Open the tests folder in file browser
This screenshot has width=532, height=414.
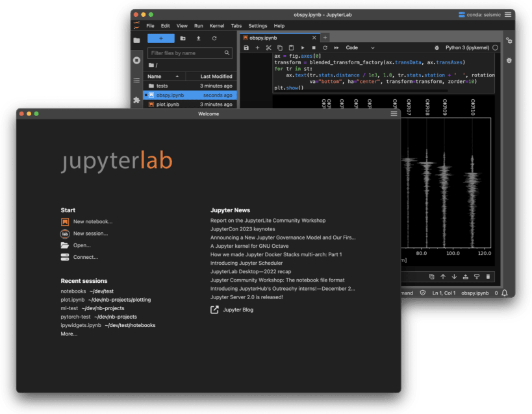tap(190, 86)
